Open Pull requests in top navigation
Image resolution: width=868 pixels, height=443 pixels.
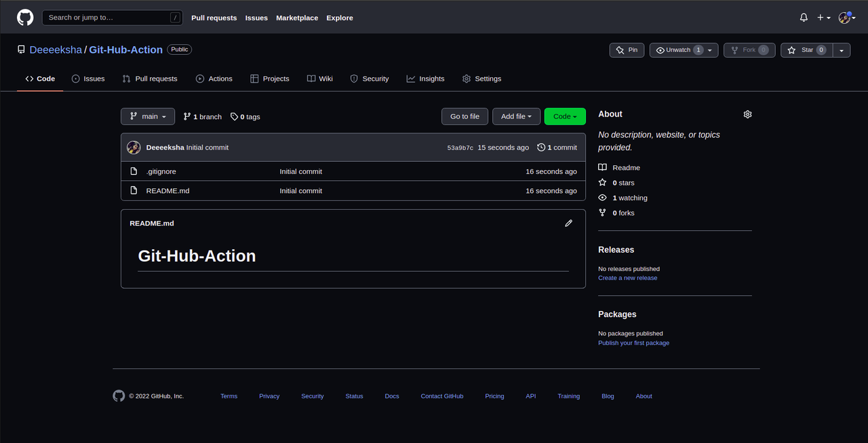pyautogui.click(x=214, y=18)
